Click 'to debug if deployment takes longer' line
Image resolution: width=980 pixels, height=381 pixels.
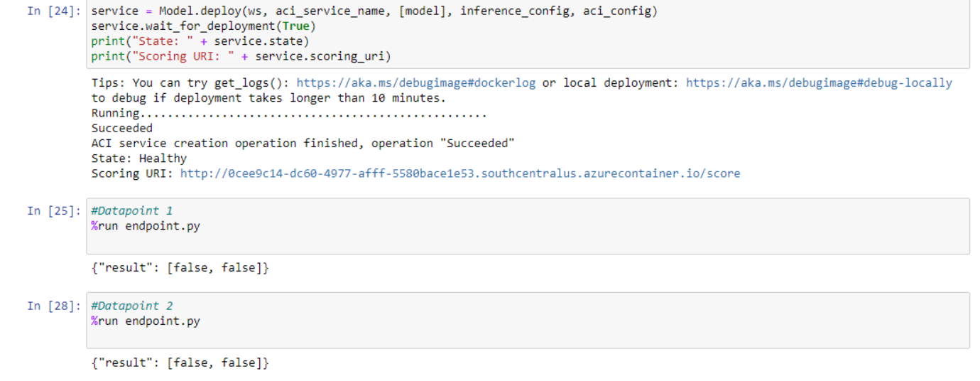(268, 98)
